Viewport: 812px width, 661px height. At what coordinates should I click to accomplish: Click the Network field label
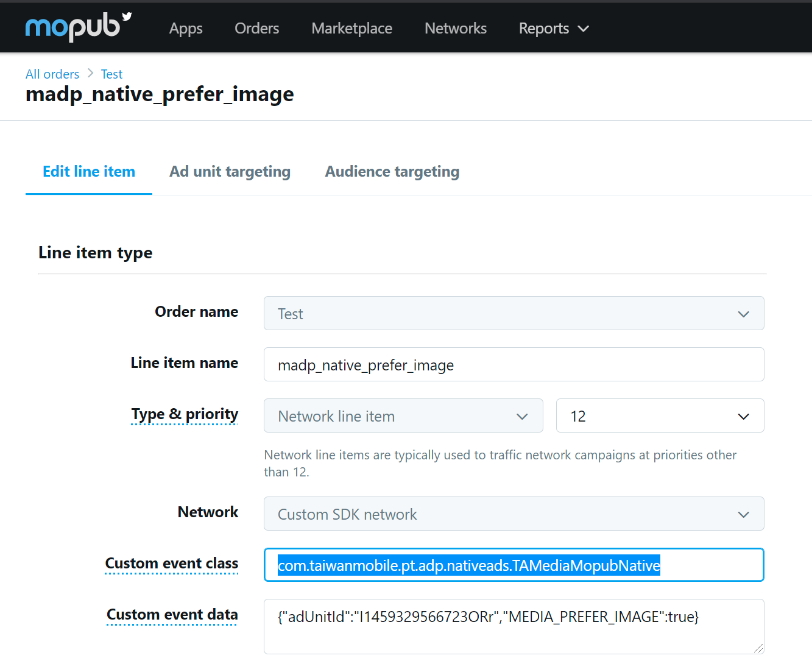pos(208,512)
